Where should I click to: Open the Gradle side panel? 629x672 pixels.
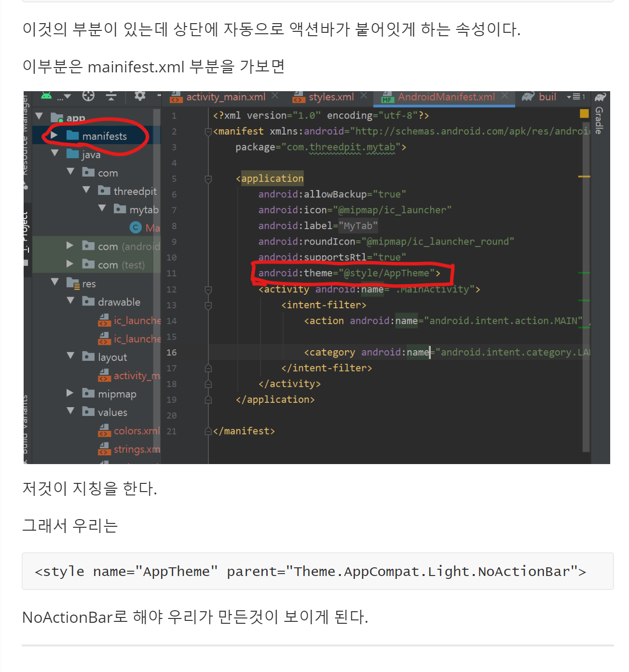600,114
